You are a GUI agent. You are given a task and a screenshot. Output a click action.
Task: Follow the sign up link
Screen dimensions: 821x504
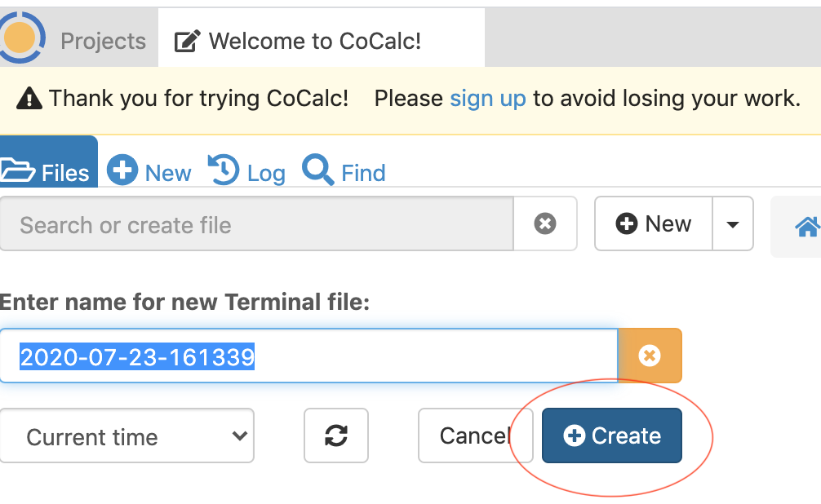488,99
